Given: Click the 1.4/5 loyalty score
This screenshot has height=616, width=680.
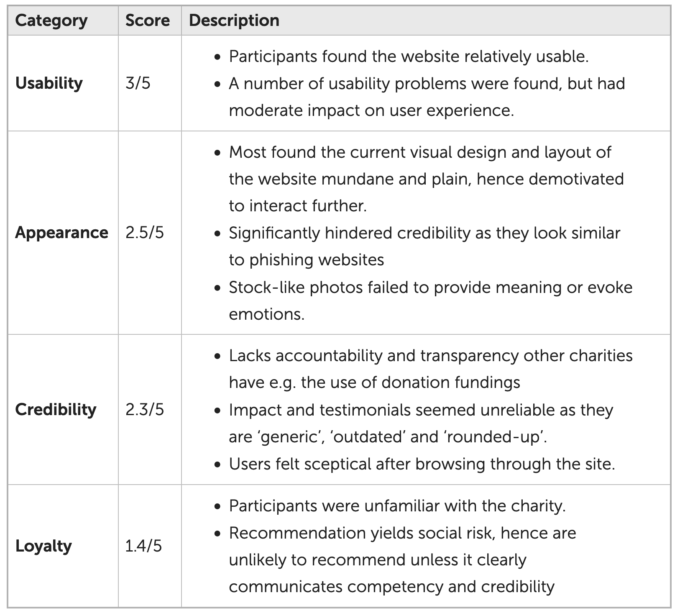Looking at the screenshot, I should (x=143, y=546).
